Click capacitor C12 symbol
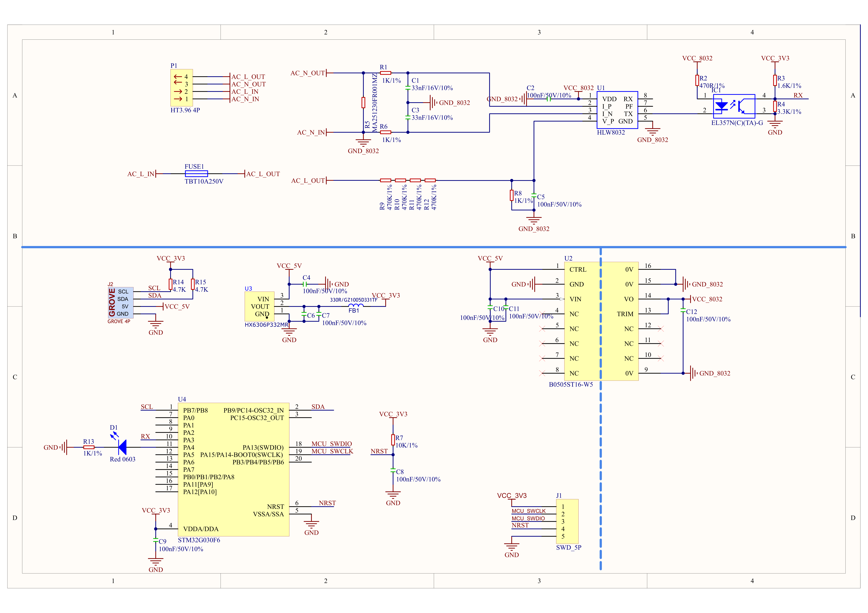Screen dimensions: 868x613 click(x=683, y=310)
